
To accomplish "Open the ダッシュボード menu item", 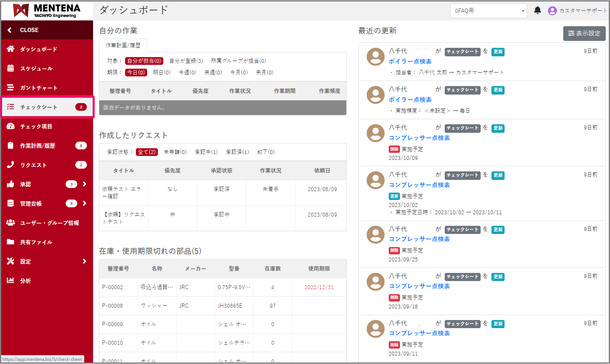I will (x=39, y=49).
